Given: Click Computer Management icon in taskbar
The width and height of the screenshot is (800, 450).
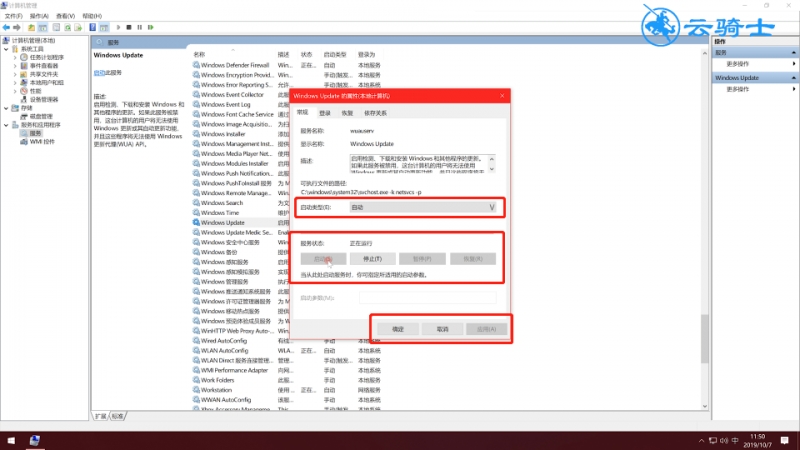Looking at the screenshot, I should 35,440.
